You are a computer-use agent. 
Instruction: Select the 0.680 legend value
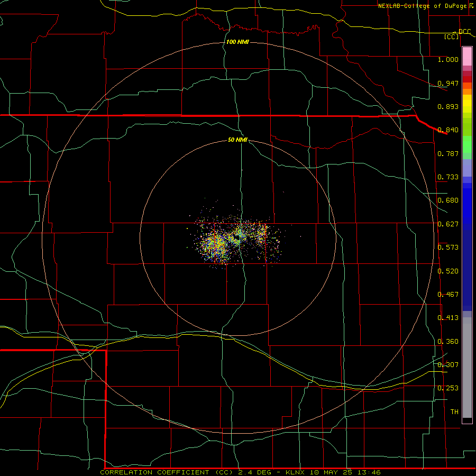click(448, 200)
